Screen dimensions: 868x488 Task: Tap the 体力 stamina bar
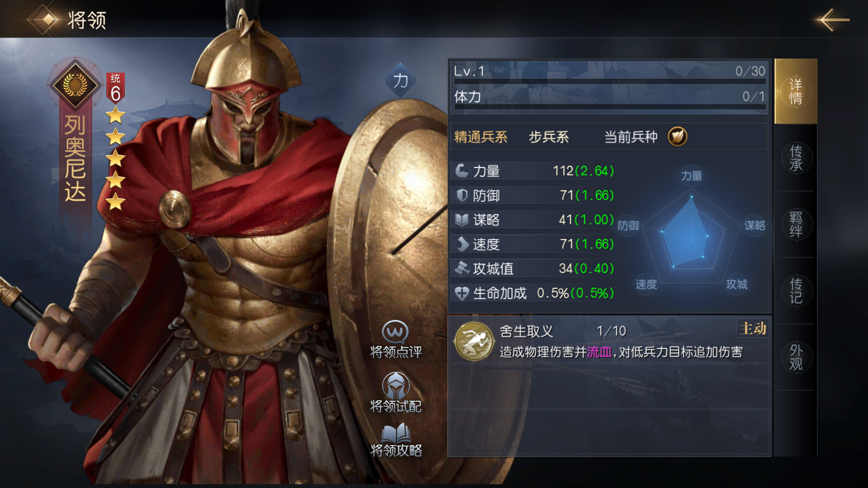pos(610,99)
